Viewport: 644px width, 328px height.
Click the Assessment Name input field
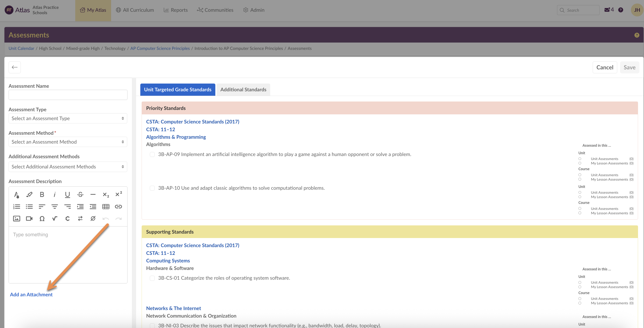click(x=68, y=95)
